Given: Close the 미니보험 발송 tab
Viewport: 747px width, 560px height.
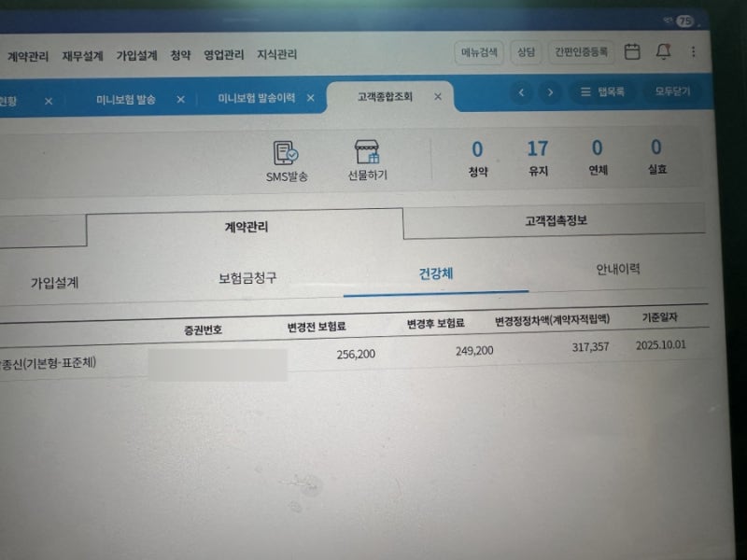Looking at the screenshot, I should 180,100.
